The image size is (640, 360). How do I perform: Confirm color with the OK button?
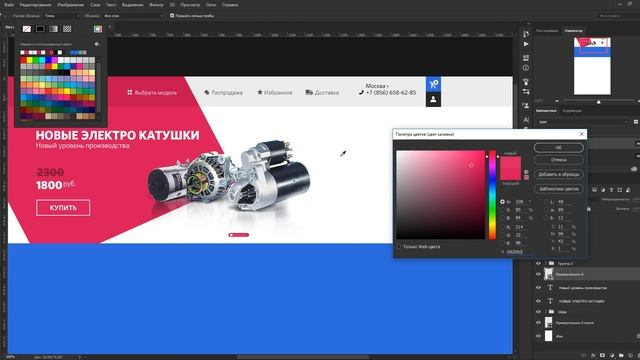click(558, 148)
